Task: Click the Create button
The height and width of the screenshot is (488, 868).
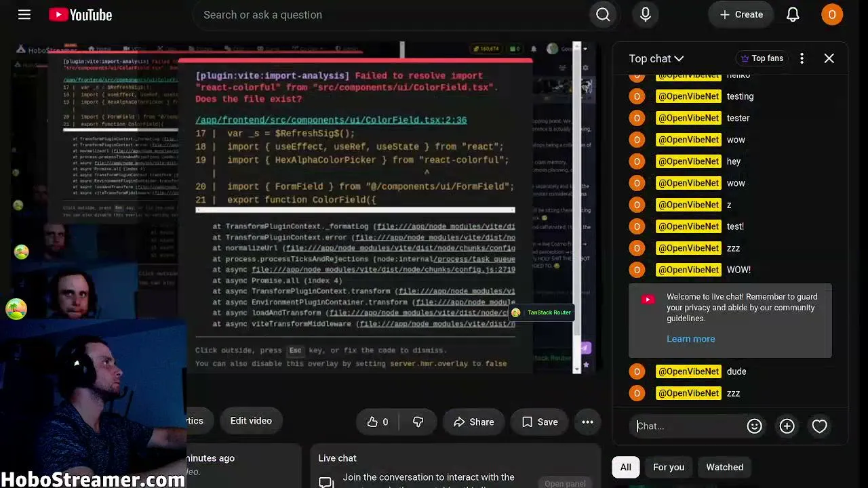Action: point(741,14)
